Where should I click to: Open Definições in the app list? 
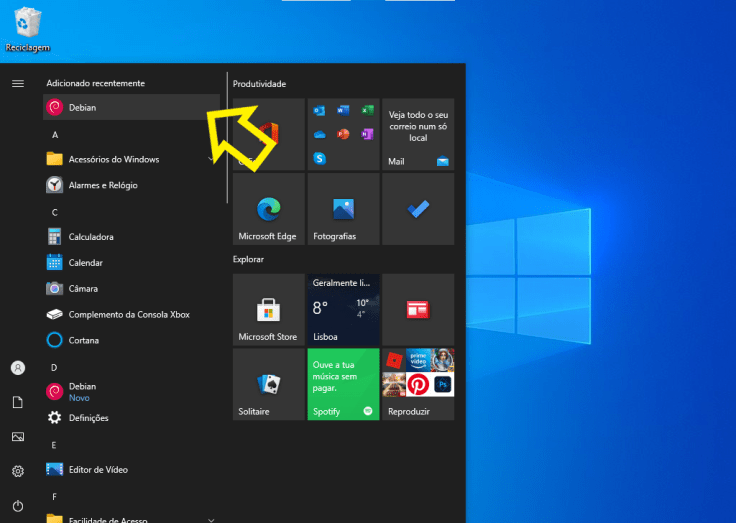[x=88, y=417]
